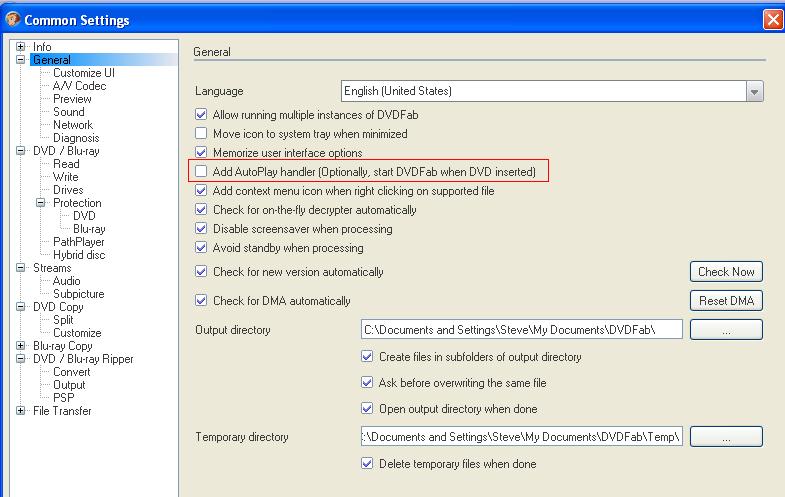Select Protection tree item
The image size is (785, 497).
pos(78,203)
